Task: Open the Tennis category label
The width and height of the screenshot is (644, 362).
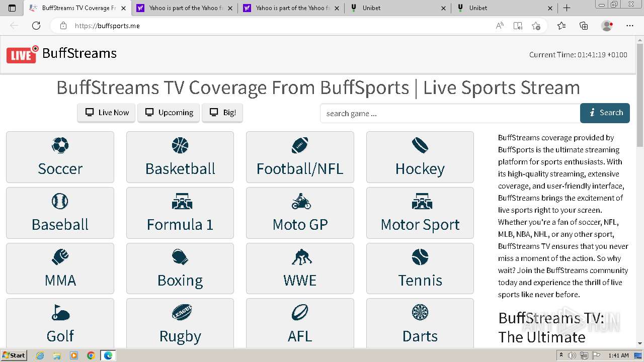Action: click(x=420, y=280)
